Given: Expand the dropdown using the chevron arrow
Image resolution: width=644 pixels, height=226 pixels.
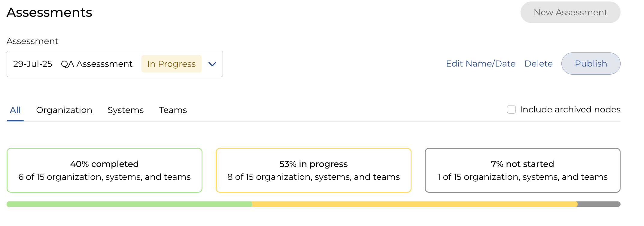Looking at the screenshot, I should pos(212,64).
